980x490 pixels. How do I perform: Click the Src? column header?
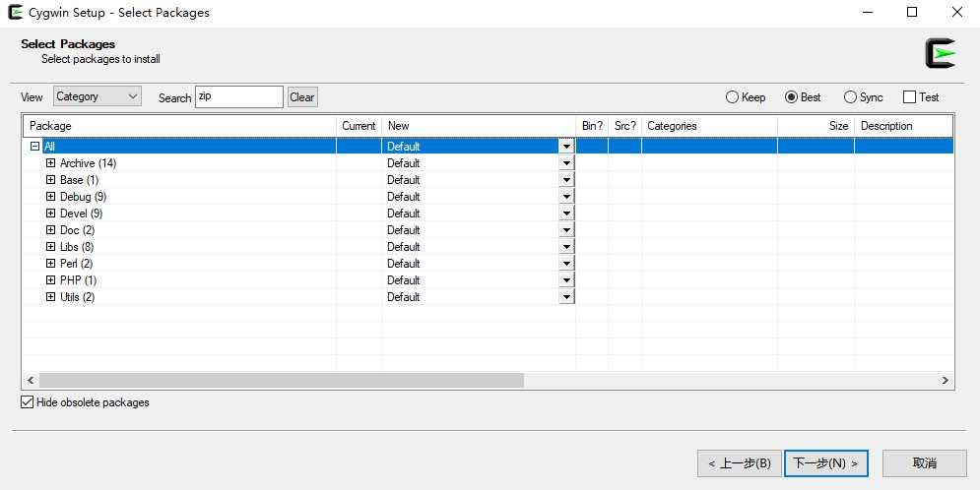625,126
